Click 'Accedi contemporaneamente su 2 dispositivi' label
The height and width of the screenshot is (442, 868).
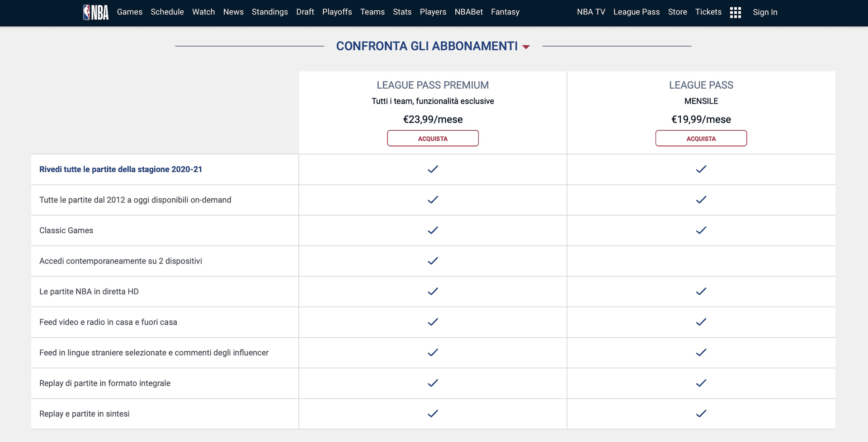click(x=121, y=261)
